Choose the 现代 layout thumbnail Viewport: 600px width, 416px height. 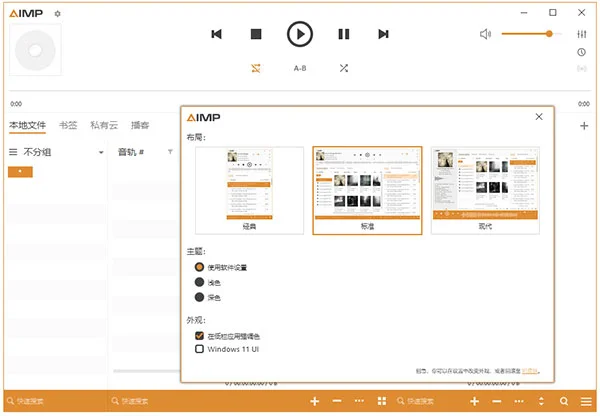(485, 190)
